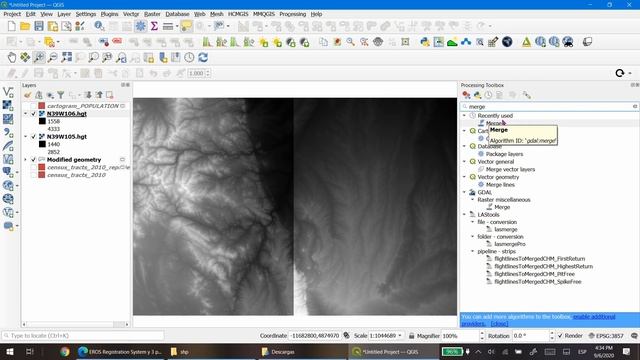Open the Plugins menu

pos(109,14)
